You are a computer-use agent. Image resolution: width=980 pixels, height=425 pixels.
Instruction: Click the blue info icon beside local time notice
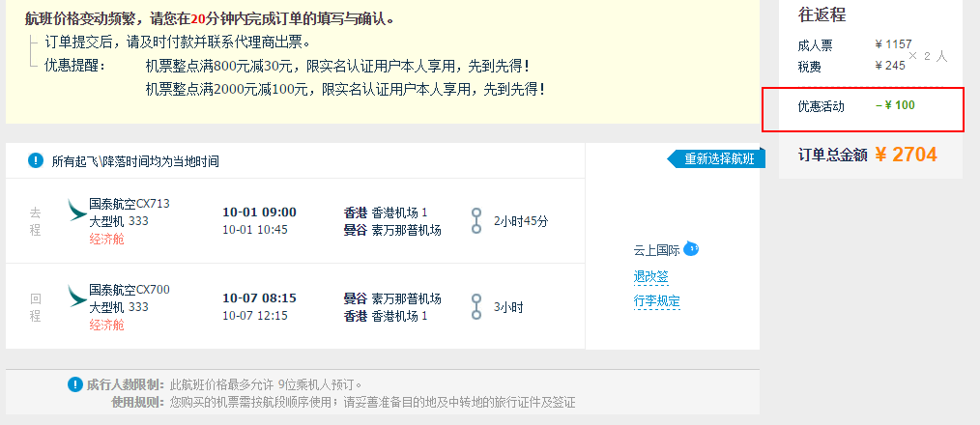36,160
